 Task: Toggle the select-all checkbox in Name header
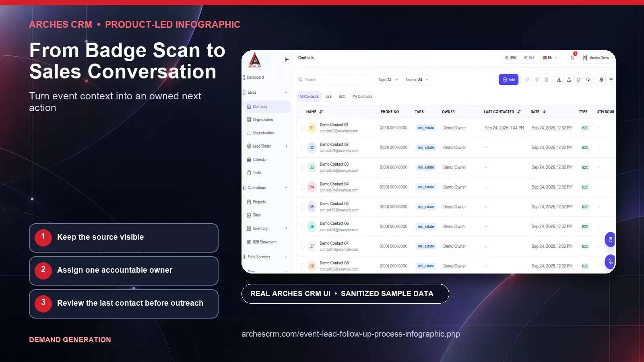point(302,112)
